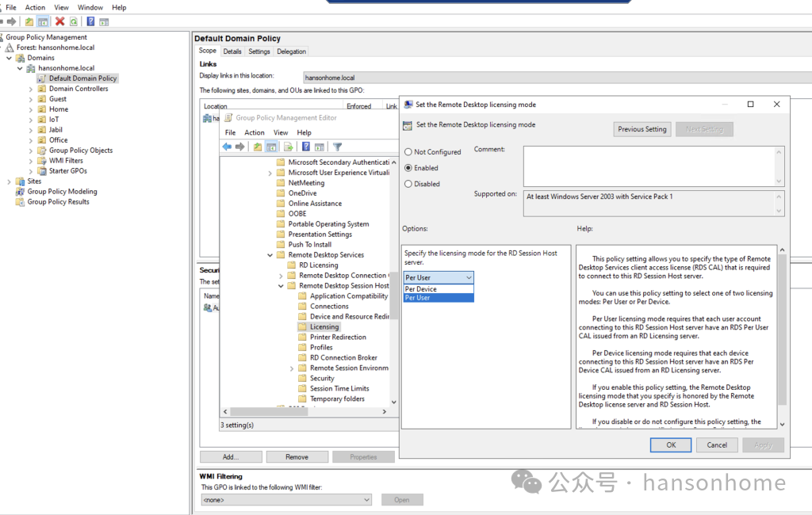Expand the Remote Session Environment folder
This screenshot has height=515, width=812.
[x=292, y=368]
